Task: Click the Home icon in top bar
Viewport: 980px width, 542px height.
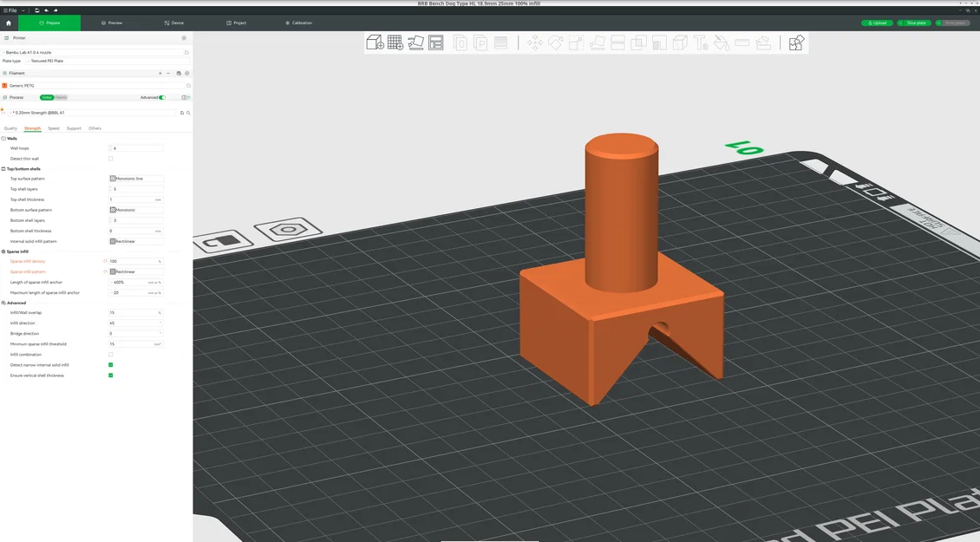Action: [x=9, y=23]
